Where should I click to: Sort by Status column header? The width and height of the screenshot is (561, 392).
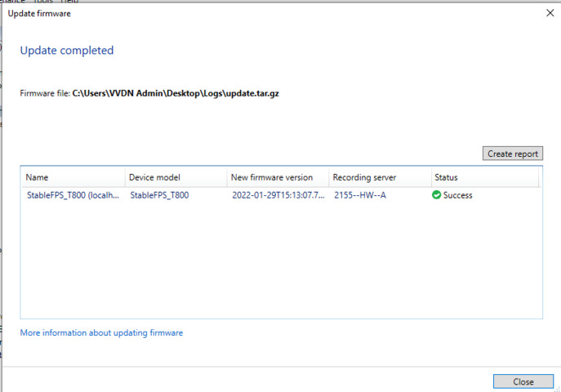coord(447,177)
